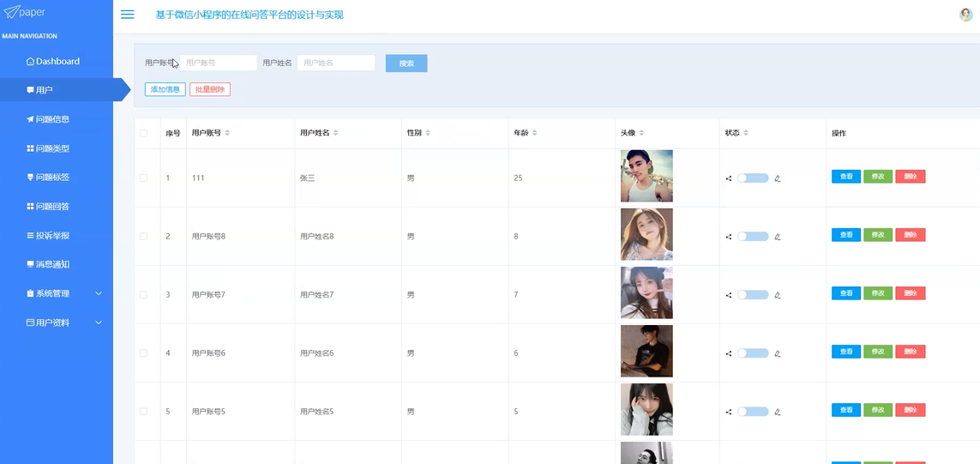Check the checkbox for row 111
Viewport: 980px width, 464px height.
pos(144,178)
